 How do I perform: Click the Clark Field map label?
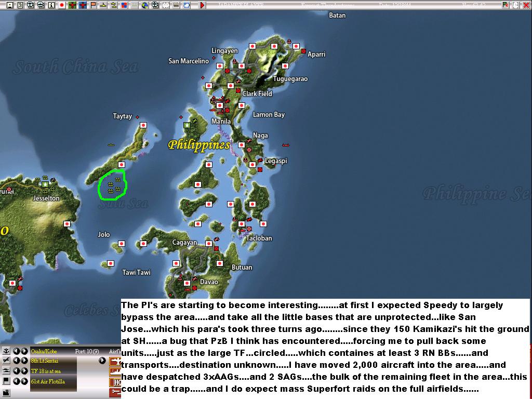click(257, 94)
